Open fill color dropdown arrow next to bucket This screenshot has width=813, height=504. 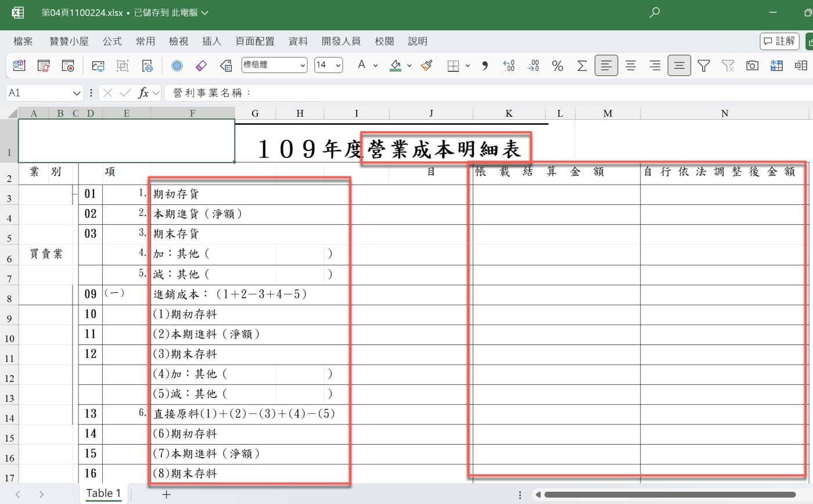[x=409, y=66]
